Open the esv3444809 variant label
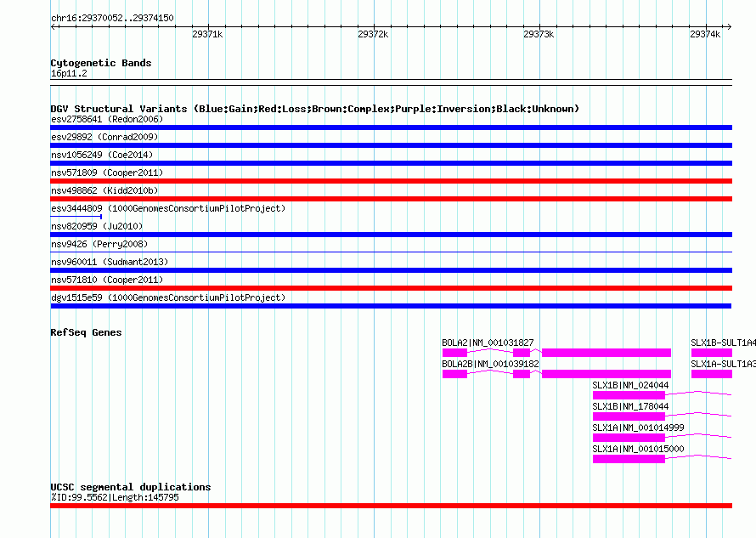Viewport: 756px width, 538px height. coord(168,208)
